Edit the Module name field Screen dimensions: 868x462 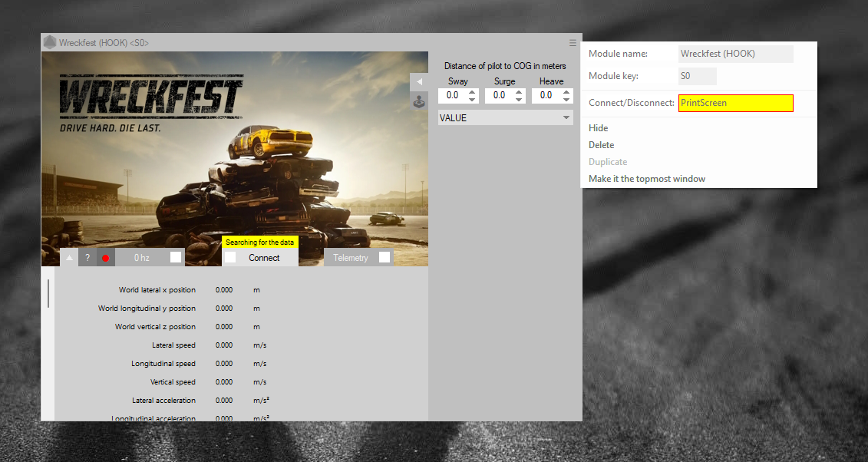pyautogui.click(x=736, y=54)
